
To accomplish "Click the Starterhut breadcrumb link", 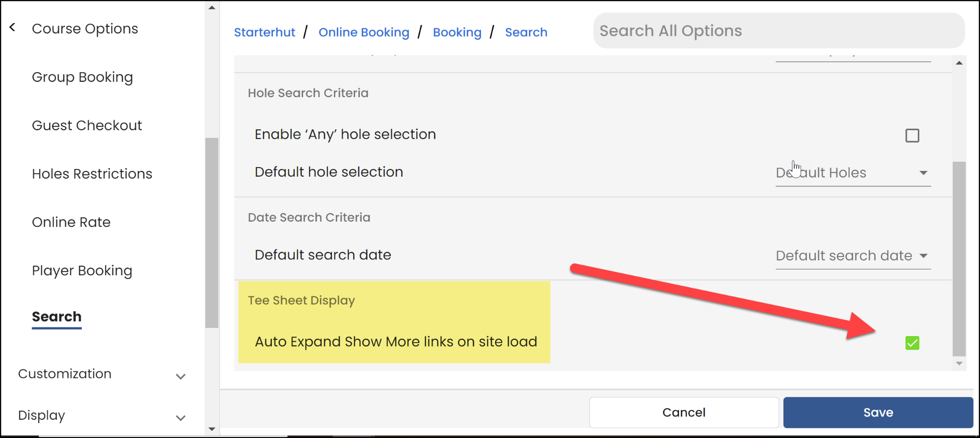I will [x=265, y=32].
